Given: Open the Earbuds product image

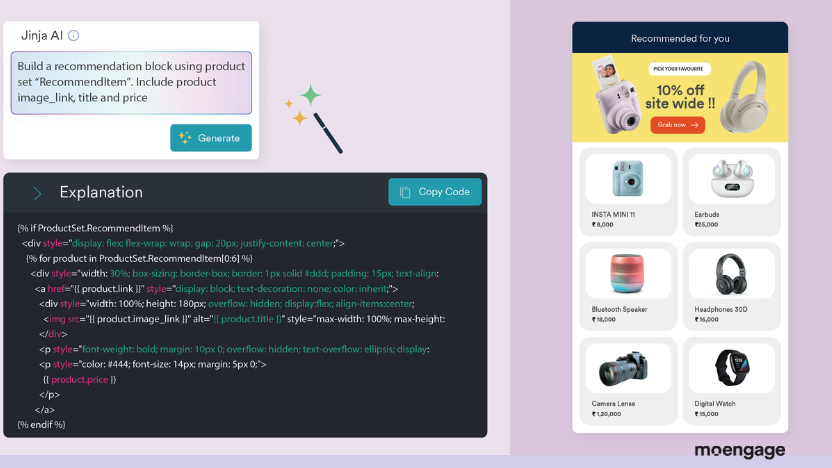Looking at the screenshot, I should click(x=730, y=179).
